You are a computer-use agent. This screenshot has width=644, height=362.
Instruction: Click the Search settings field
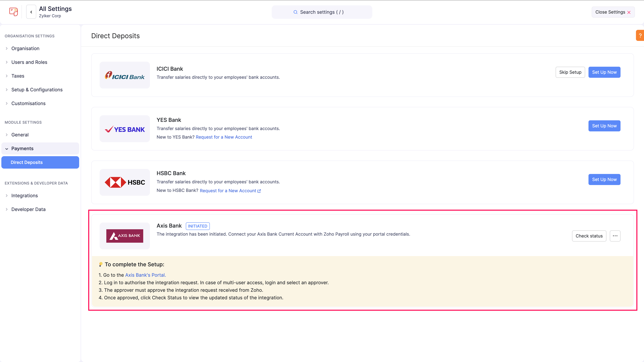[322, 12]
